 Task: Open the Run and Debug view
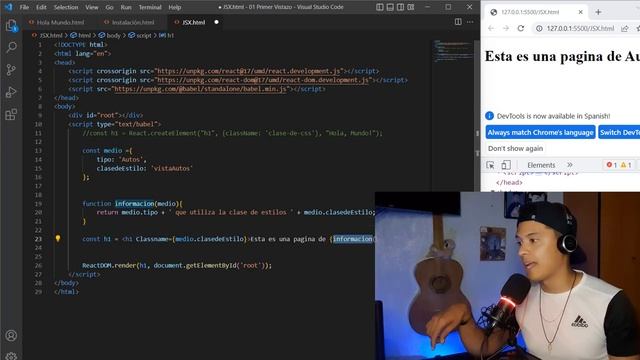pyautogui.click(x=11, y=92)
